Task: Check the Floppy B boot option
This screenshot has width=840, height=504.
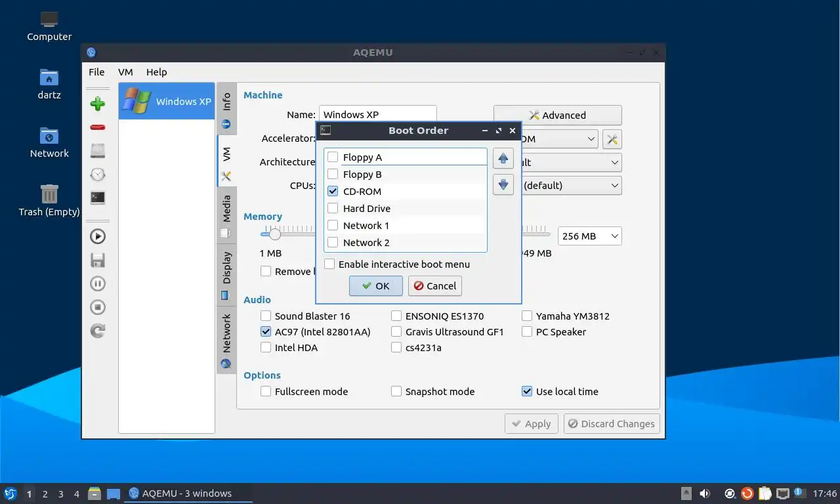Action: (x=333, y=175)
